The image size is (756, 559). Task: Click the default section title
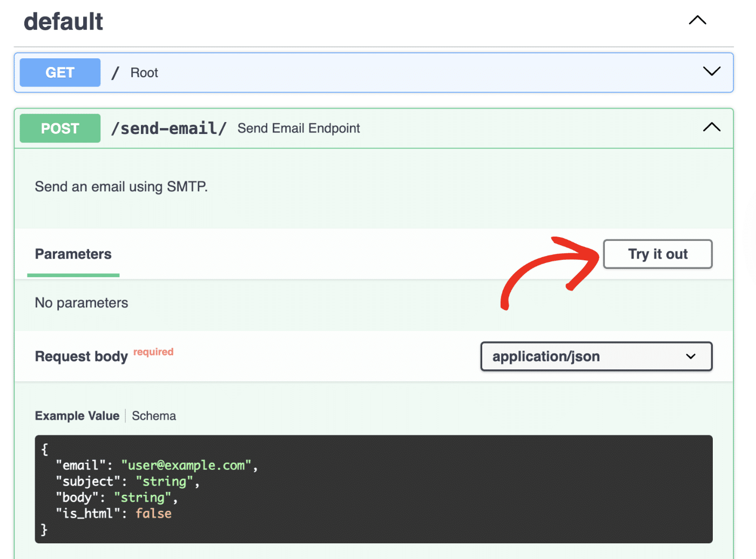[63, 21]
